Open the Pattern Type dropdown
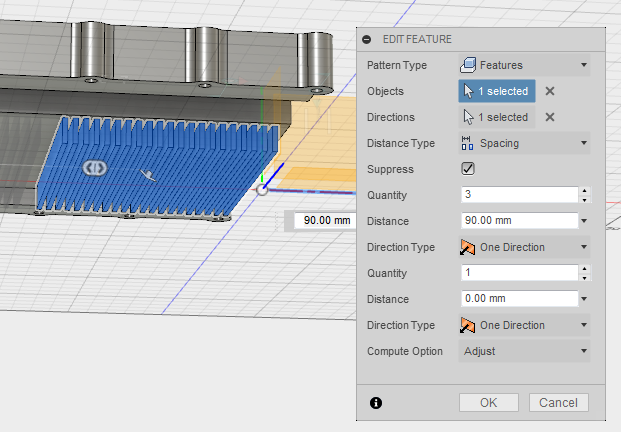This screenshot has height=432, width=621. coord(524,65)
